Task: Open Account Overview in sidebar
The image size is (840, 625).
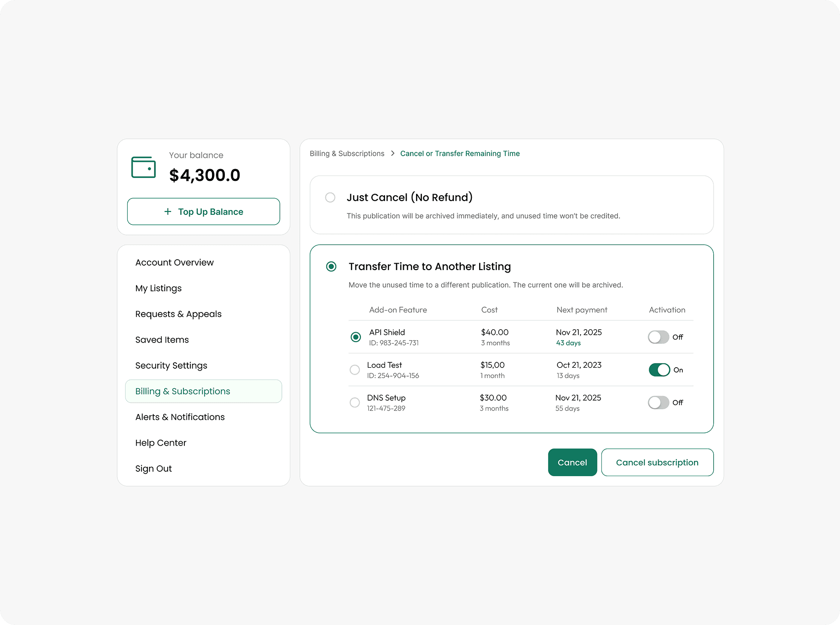Action: tap(175, 263)
